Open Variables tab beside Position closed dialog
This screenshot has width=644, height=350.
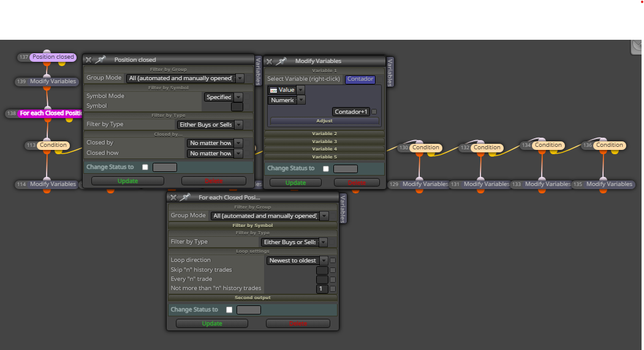click(x=259, y=72)
